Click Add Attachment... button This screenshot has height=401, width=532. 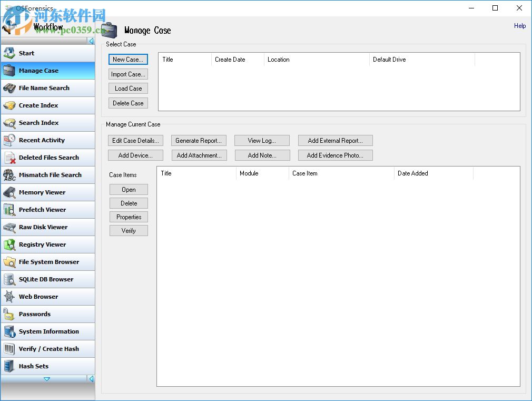199,155
